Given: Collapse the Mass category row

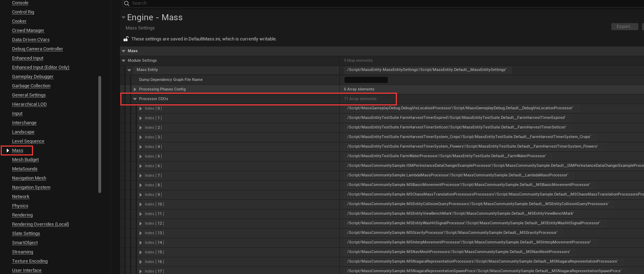Looking at the screenshot, I should (x=124, y=51).
